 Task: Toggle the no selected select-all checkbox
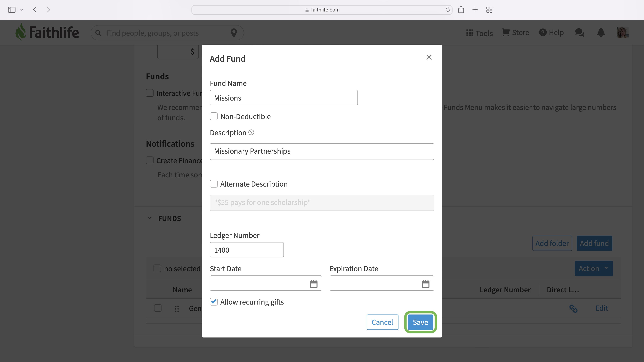(157, 268)
